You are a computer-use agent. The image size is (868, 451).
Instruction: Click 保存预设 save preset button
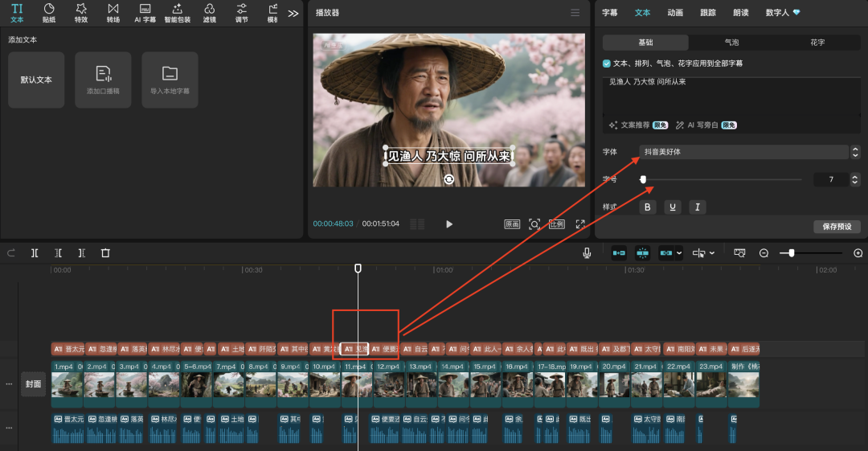tap(837, 227)
